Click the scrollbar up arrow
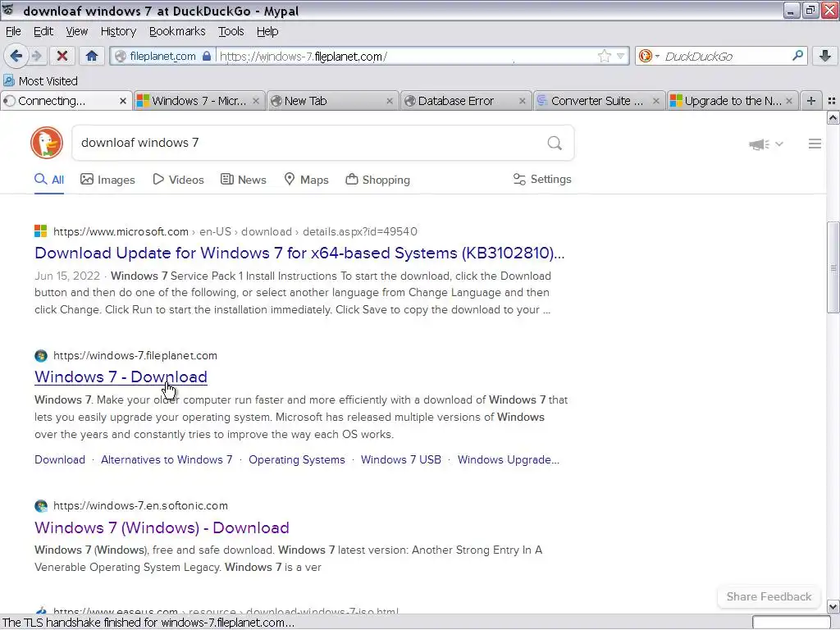The image size is (840, 630). 833,118
